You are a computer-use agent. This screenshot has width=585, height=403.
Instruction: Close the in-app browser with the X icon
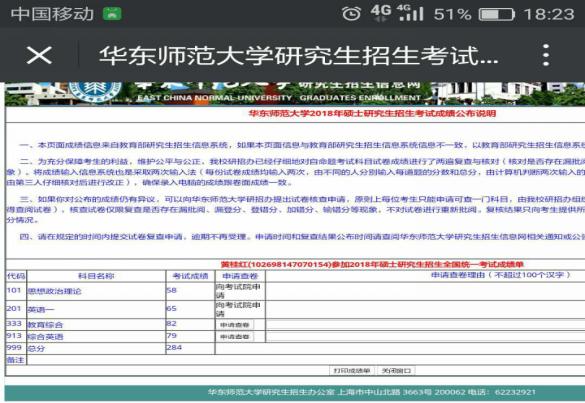39,55
